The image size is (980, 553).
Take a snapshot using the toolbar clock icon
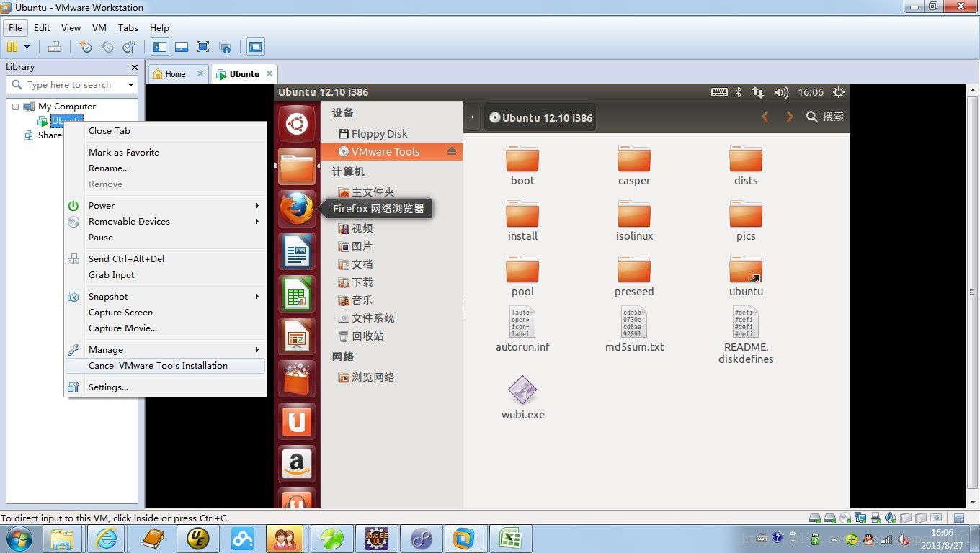pyautogui.click(x=86, y=47)
